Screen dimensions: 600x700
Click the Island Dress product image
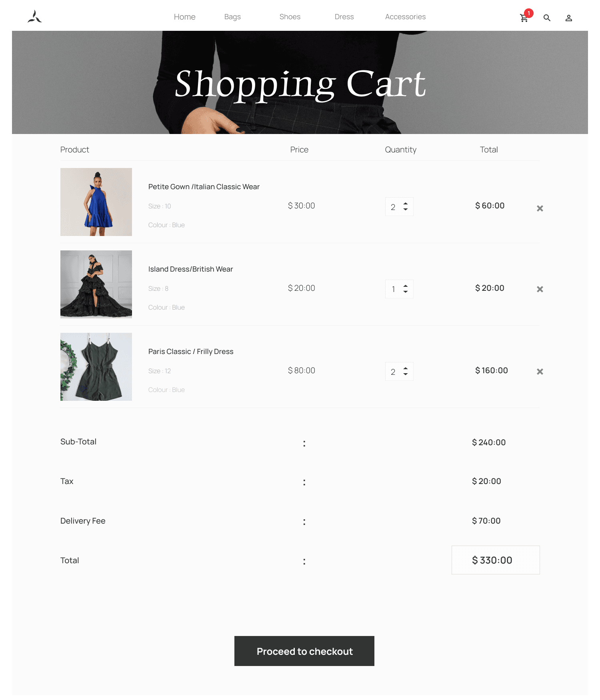tap(96, 284)
